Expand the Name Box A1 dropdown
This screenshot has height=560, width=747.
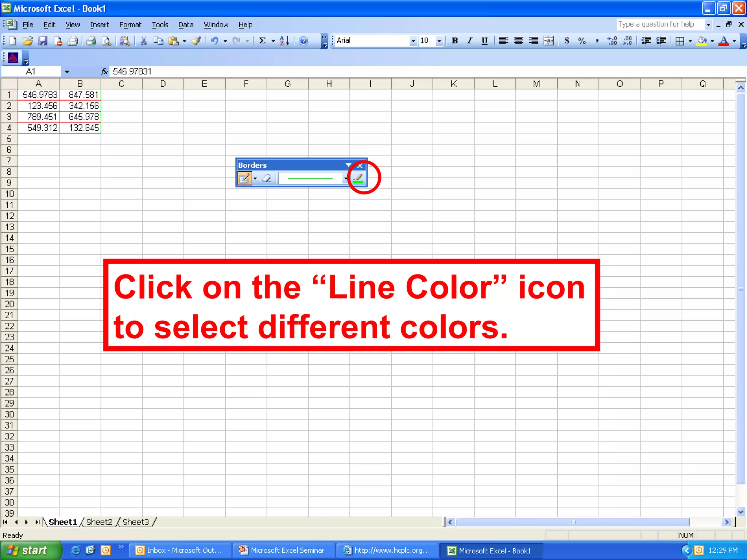pos(67,72)
